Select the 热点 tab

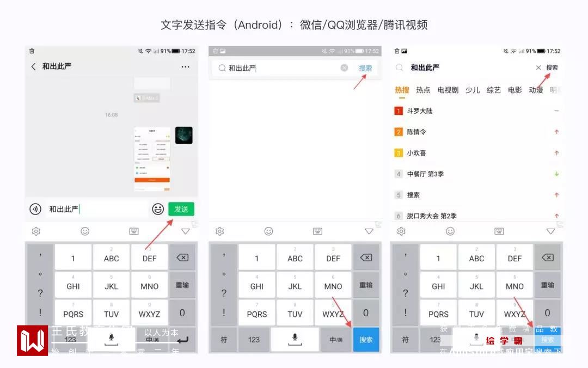click(x=423, y=90)
